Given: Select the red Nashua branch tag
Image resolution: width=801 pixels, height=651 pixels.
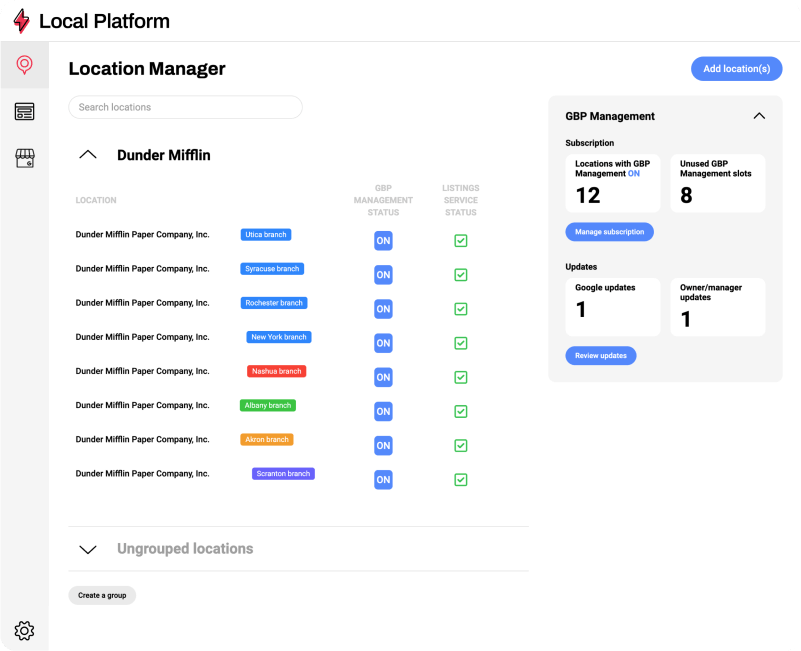Looking at the screenshot, I should coord(276,371).
